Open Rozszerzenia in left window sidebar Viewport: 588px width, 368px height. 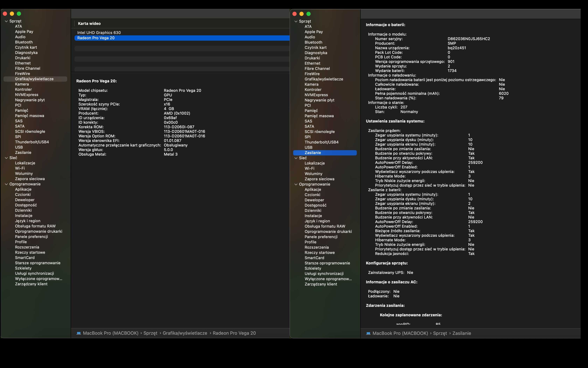coord(27,247)
